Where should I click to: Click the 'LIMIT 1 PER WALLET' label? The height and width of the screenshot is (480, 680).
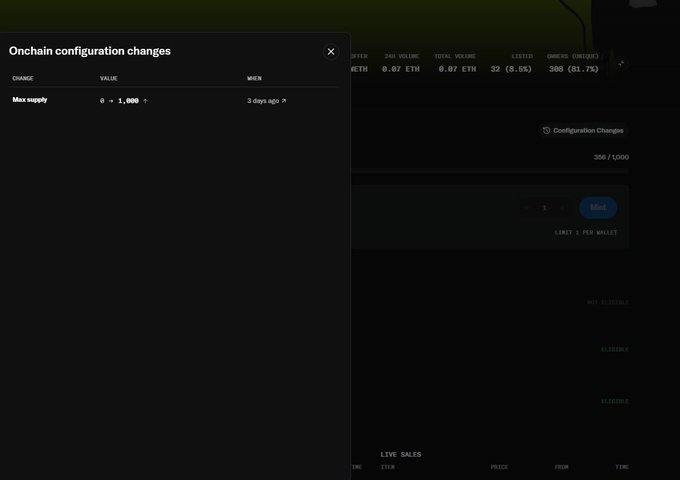tap(585, 232)
